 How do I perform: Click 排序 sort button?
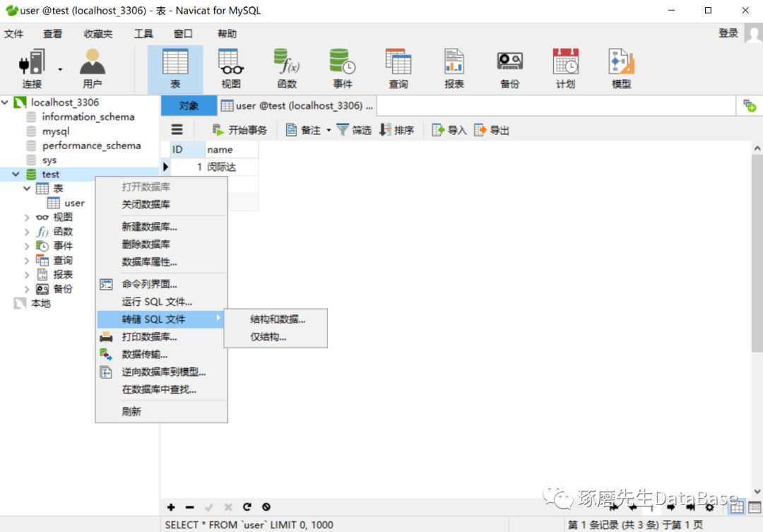396,130
